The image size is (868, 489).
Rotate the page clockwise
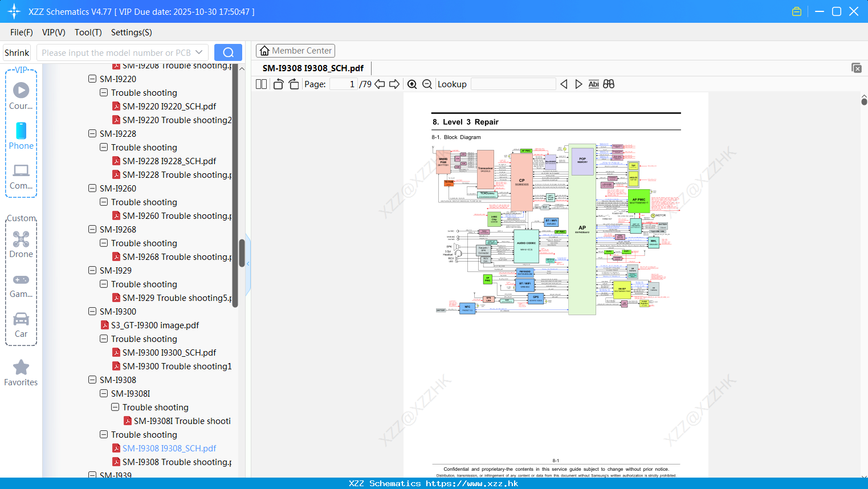coord(294,84)
